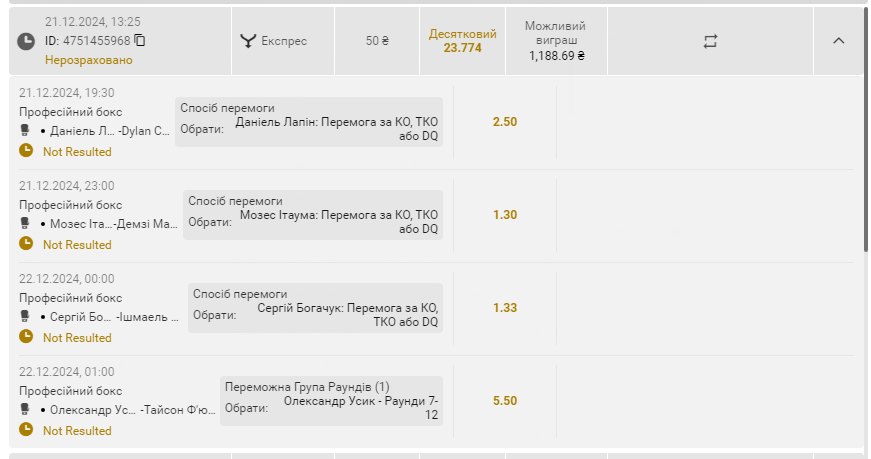Viewport: 871px width, 459px height.
Task: Click the 5.50 odds value
Action: pyautogui.click(x=504, y=401)
